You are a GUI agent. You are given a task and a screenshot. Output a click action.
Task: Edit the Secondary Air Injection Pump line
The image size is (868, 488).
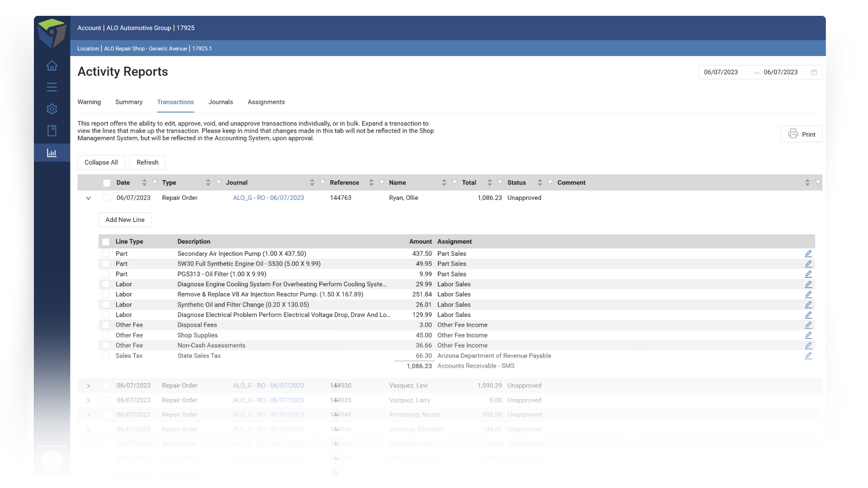[808, 253]
